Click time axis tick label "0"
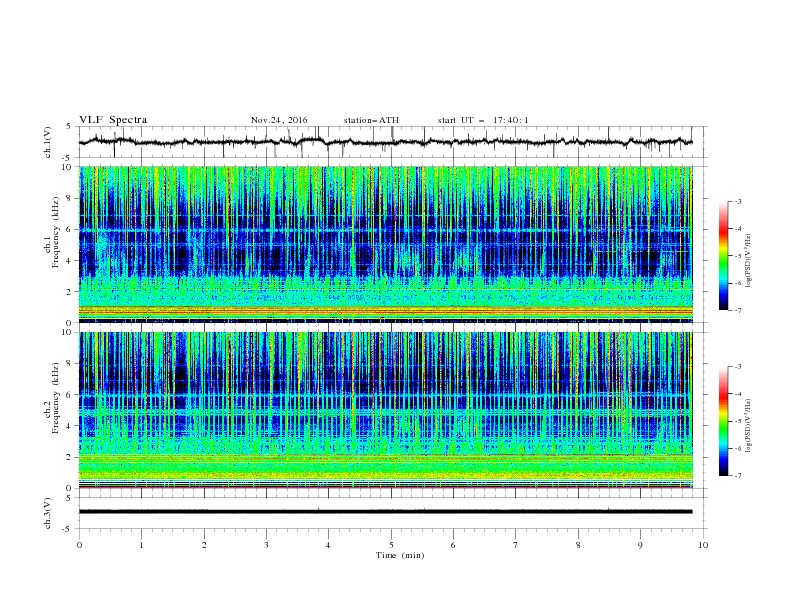Image resolution: width=792 pixels, height=612 pixels. coord(79,545)
